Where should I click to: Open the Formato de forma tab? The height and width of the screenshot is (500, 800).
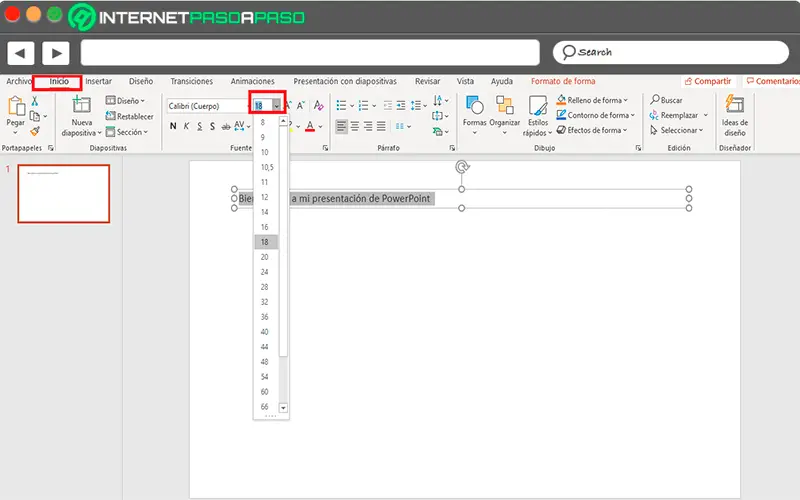tap(563, 81)
